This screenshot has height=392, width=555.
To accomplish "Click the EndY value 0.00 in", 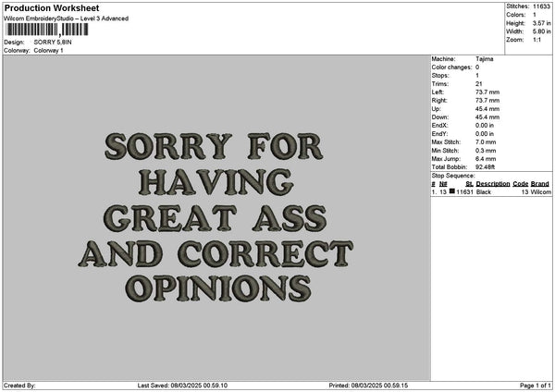I will [485, 134].
